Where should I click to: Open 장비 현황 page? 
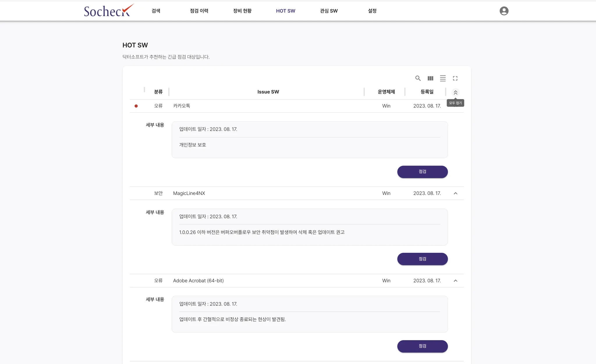[x=242, y=11]
